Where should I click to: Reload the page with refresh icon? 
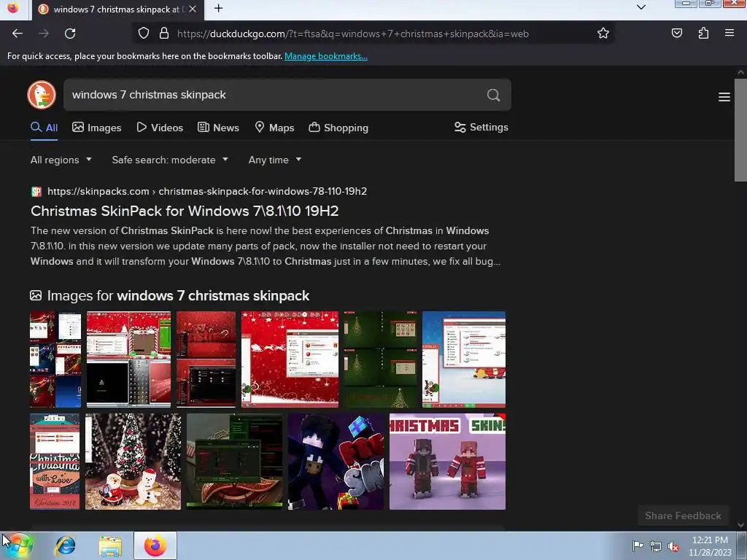[70, 34]
